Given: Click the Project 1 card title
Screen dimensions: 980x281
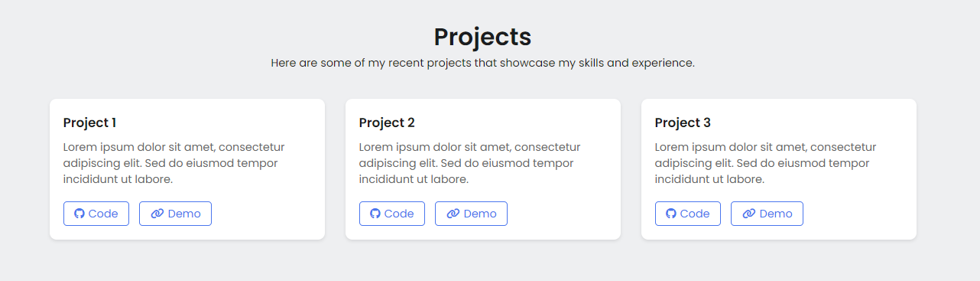Looking at the screenshot, I should click(x=90, y=123).
